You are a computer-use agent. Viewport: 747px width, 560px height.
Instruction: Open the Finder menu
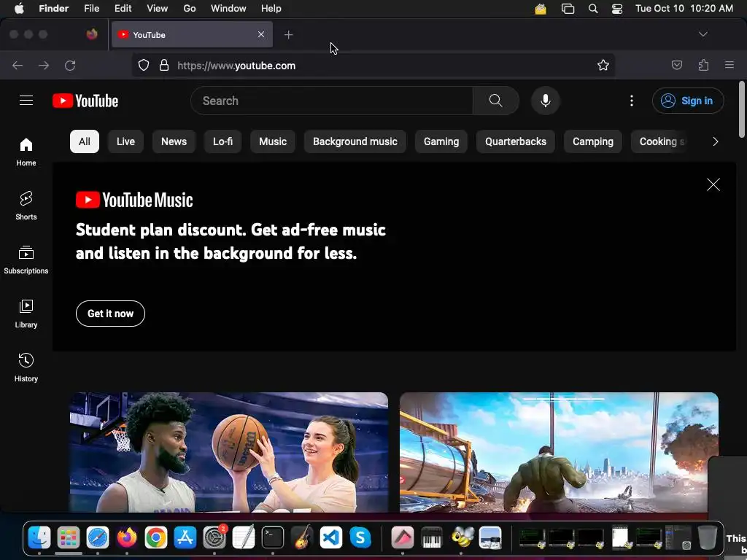click(x=54, y=9)
